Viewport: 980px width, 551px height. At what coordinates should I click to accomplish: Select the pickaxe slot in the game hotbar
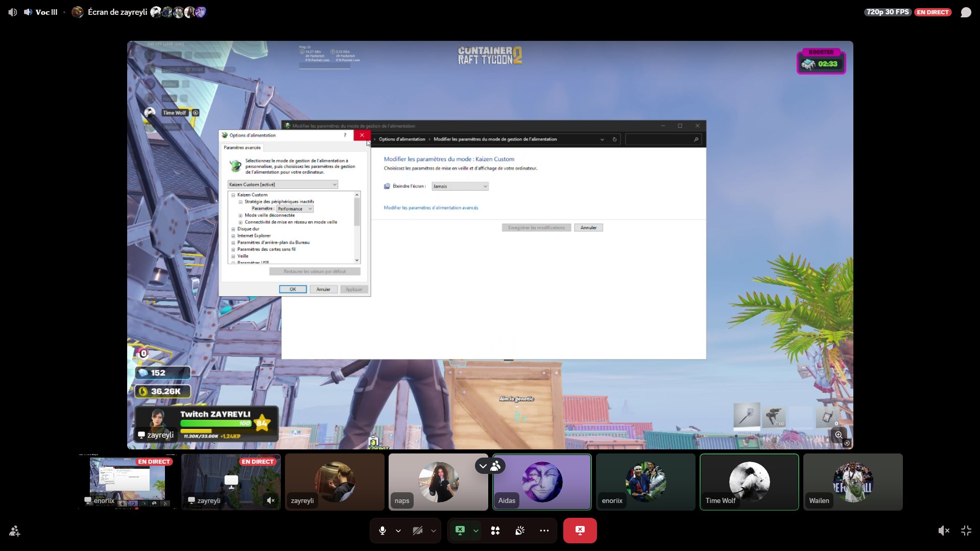click(747, 416)
